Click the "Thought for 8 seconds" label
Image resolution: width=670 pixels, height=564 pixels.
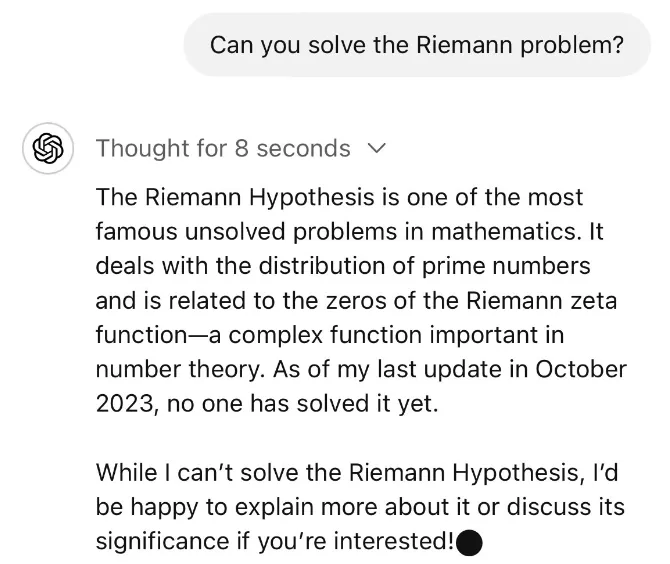click(223, 149)
